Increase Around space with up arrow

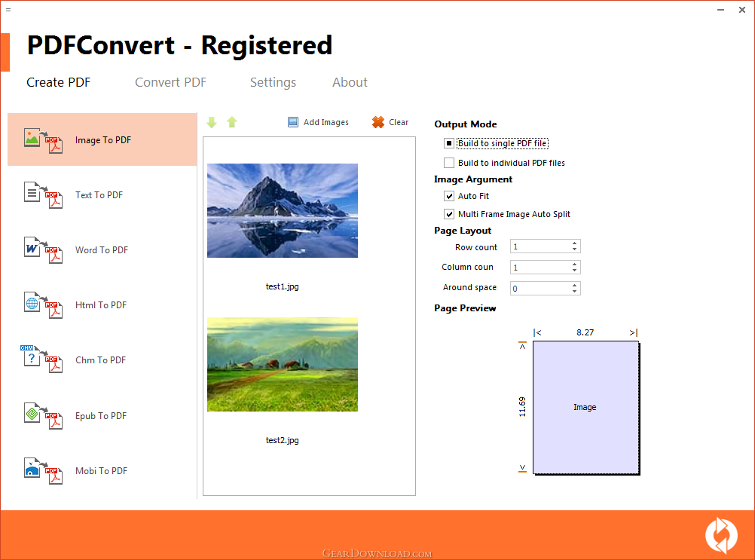click(x=574, y=285)
